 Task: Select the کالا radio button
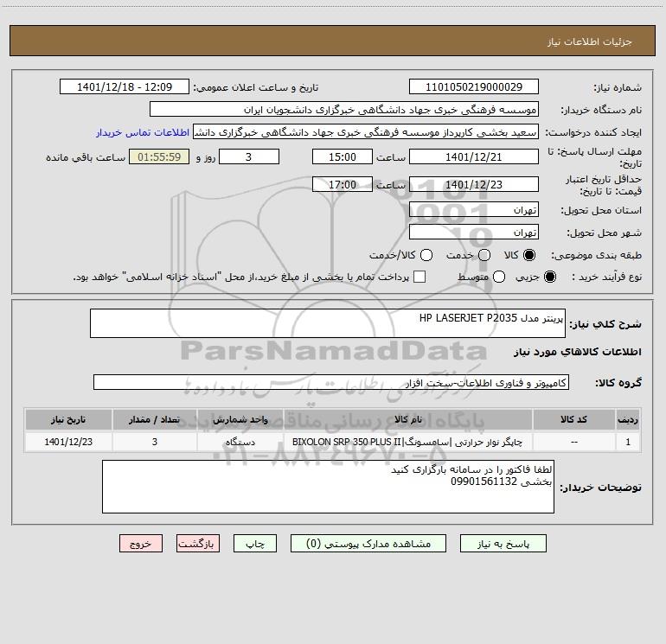529,255
